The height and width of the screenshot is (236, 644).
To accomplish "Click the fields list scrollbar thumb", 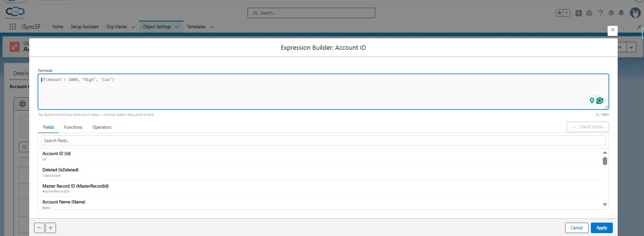I will [x=605, y=161].
